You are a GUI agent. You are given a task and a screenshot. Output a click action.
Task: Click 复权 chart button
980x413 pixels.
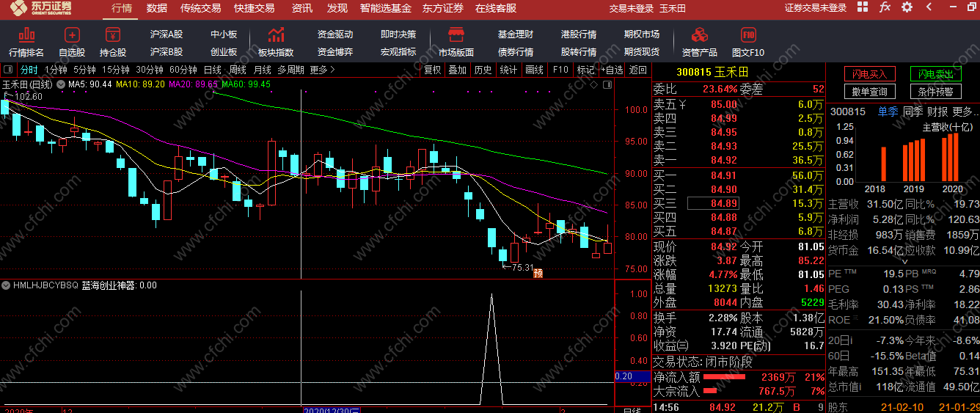pyautogui.click(x=433, y=70)
